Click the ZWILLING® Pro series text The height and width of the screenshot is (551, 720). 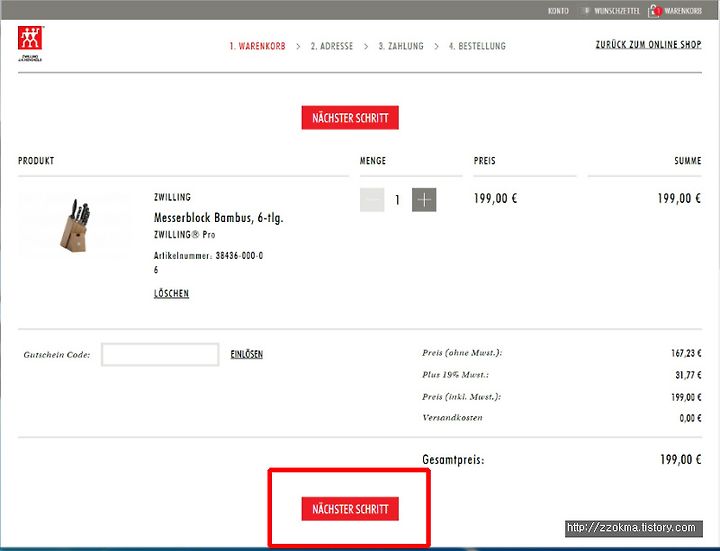coord(185,235)
